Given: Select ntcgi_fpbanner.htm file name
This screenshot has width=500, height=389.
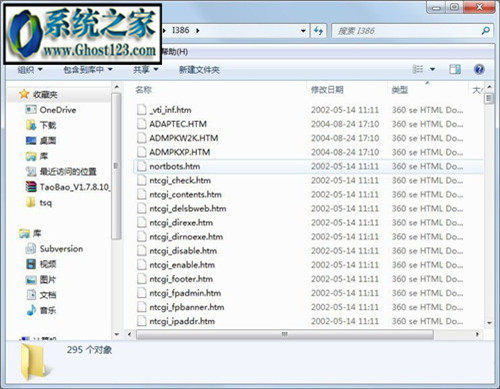Looking at the screenshot, I should 187,307.
